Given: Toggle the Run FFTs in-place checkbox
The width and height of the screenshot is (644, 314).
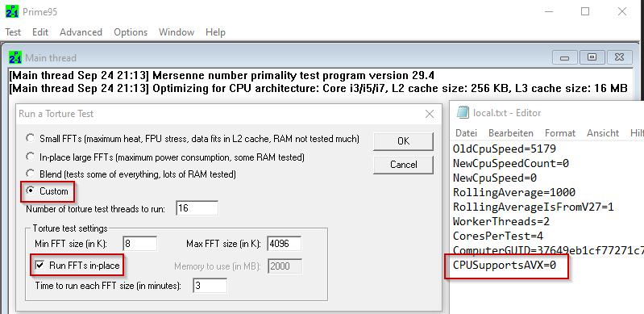Looking at the screenshot, I should tap(39, 266).
